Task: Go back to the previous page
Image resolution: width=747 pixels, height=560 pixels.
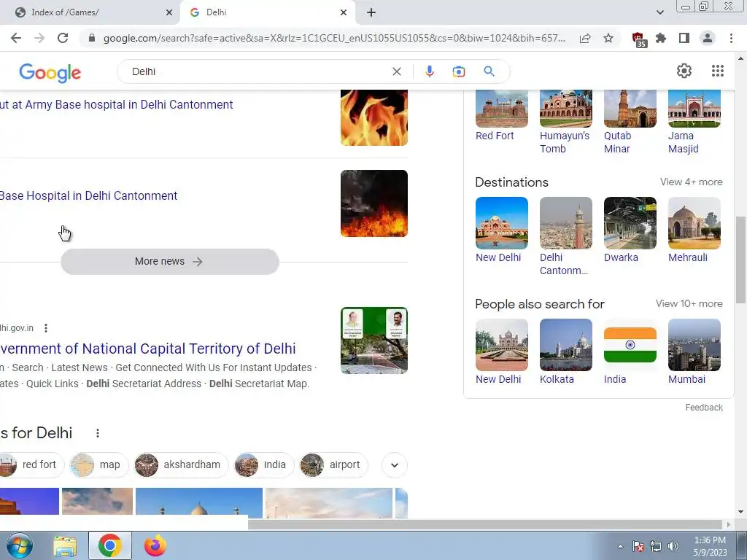Action: [16, 38]
